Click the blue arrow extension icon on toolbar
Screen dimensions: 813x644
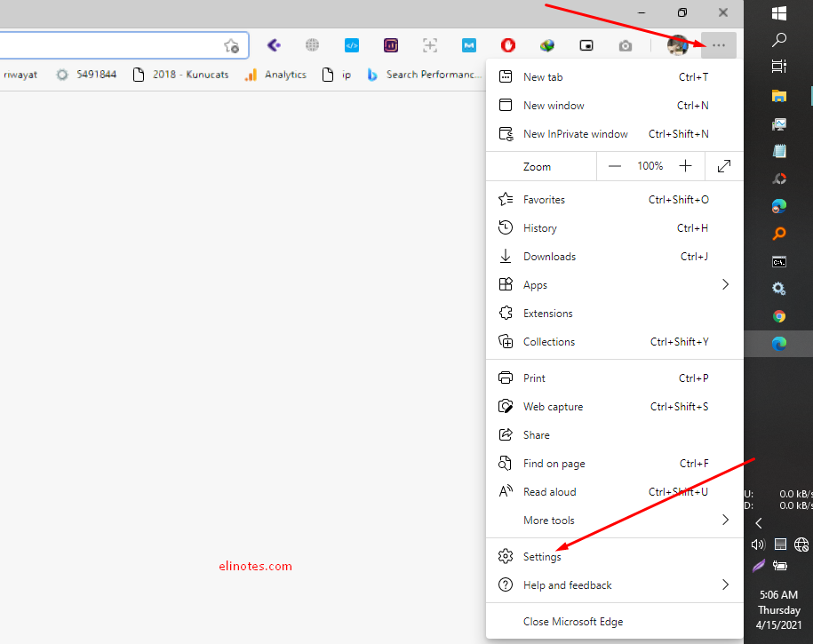(273, 45)
